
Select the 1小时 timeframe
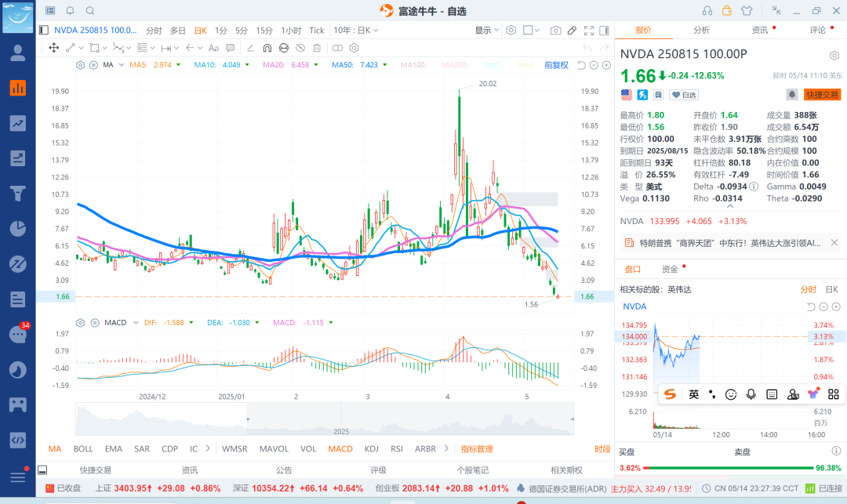click(x=291, y=31)
